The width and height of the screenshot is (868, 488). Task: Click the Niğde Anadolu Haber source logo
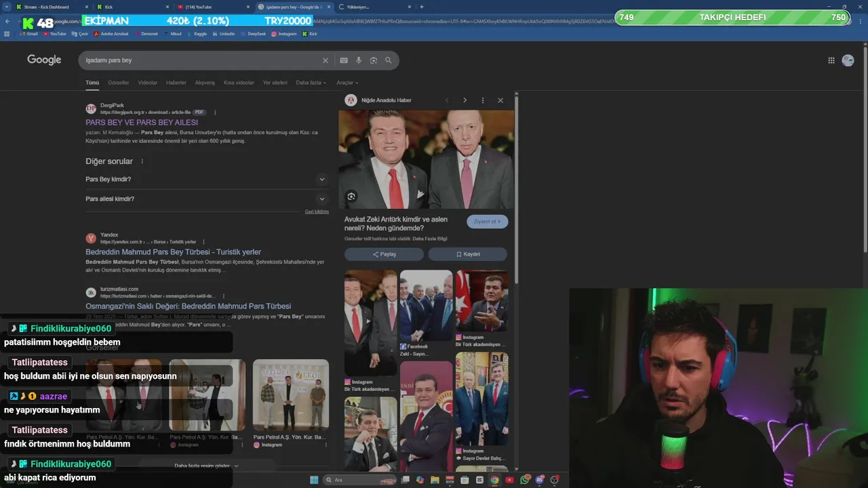(x=351, y=100)
